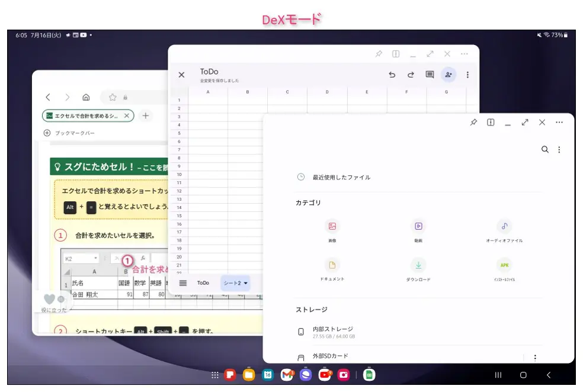The height and width of the screenshot is (392, 583).
Task: Open Gmail from the taskbar
Action: [287, 375]
